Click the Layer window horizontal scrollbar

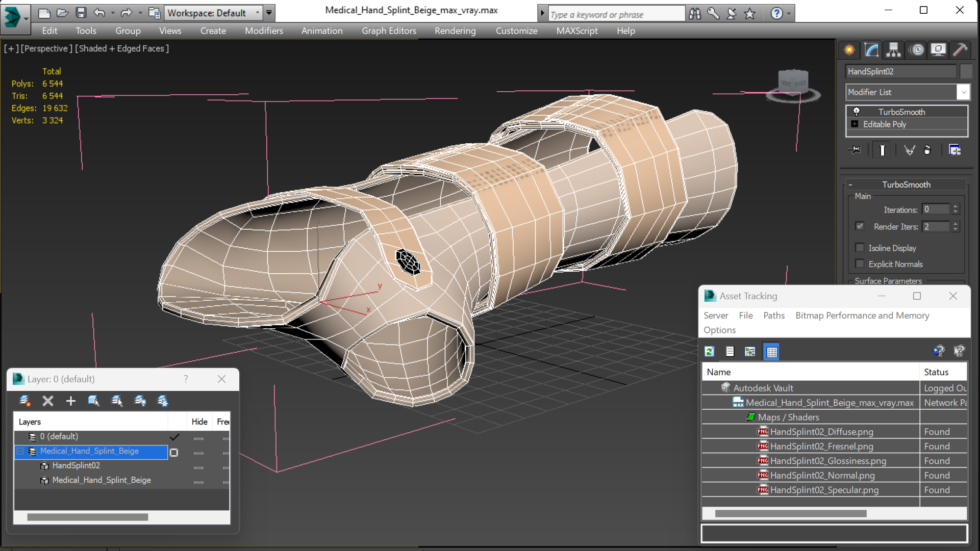tap(87, 517)
